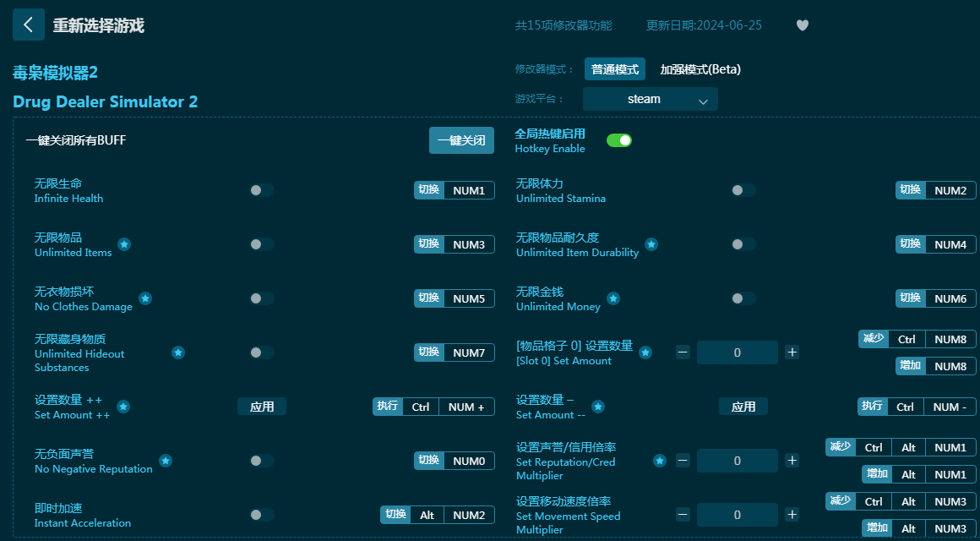The width and height of the screenshot is (980, 541).
Task: Click Slot 0 Set Amount value field
Action: (x=738, y=352)
